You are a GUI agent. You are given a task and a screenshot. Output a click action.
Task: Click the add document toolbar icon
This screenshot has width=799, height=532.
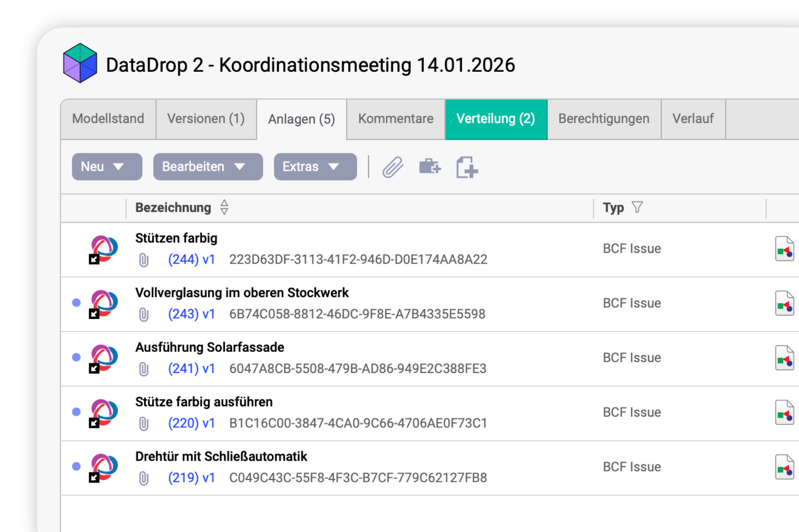pos(467,167)
